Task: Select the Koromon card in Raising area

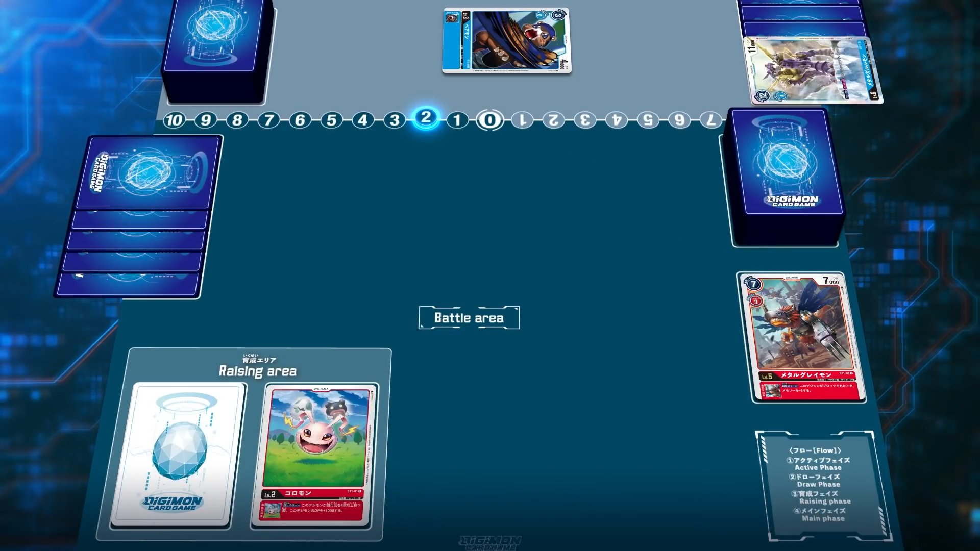Action: tap(314, 456)
